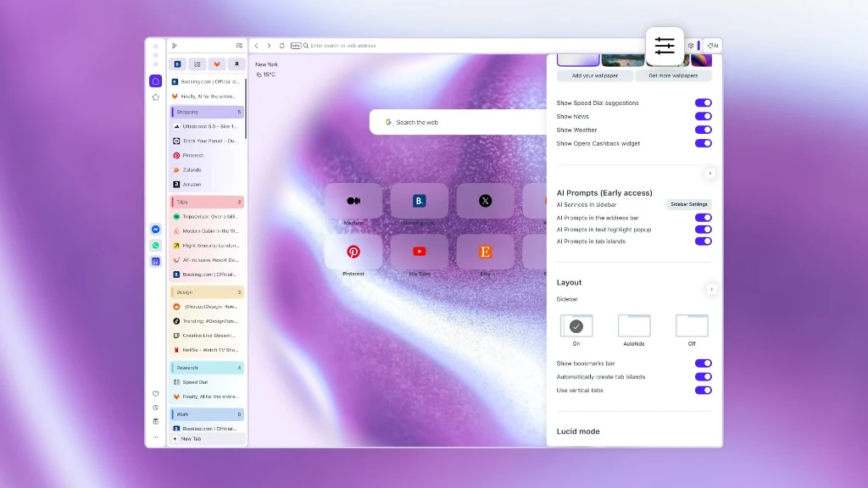This screenshot has height=488, width=868.
Task: Select the landscape wallpaper thumbnail
Action: point(623,60)
